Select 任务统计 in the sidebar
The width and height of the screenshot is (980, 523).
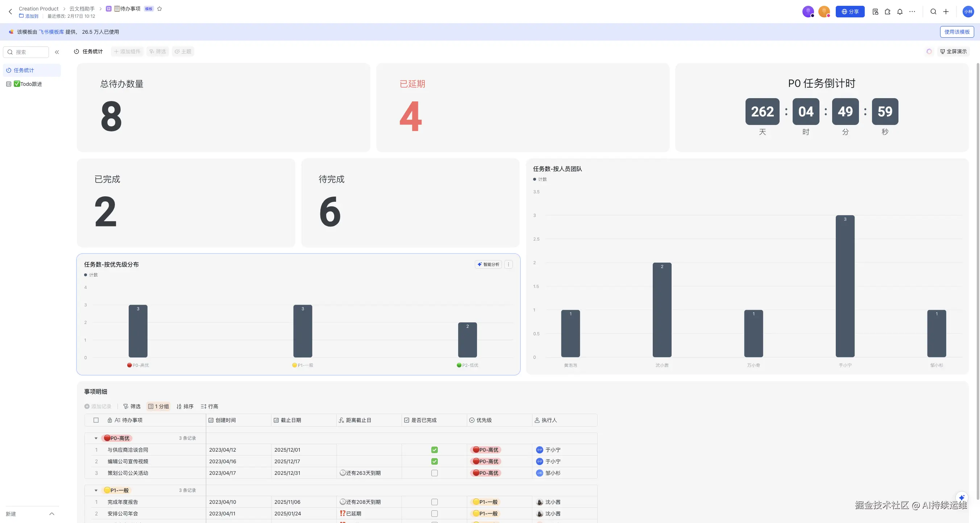tap(24, 70)
